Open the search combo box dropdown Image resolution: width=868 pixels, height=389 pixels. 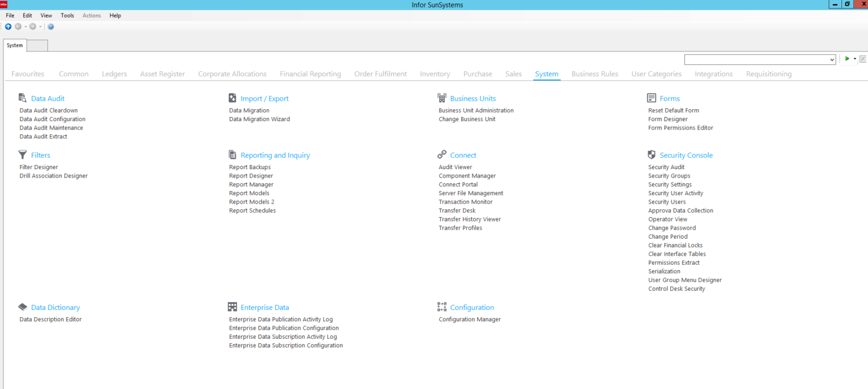831,59
